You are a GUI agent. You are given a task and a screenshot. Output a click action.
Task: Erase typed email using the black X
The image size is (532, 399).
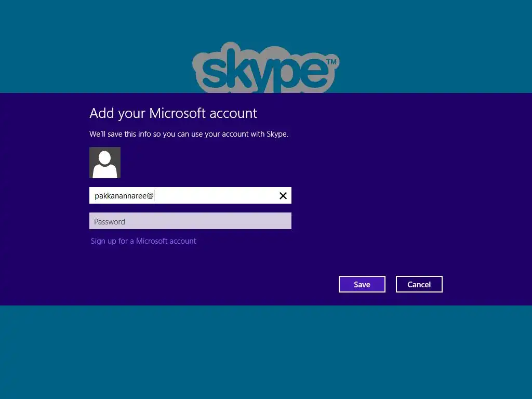pos(283,196)
